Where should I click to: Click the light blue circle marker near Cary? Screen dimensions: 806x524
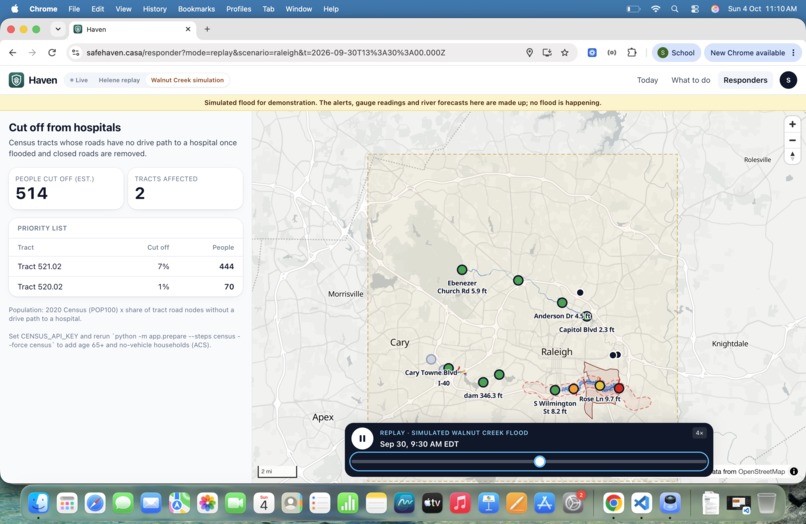[x=431, y=359]
